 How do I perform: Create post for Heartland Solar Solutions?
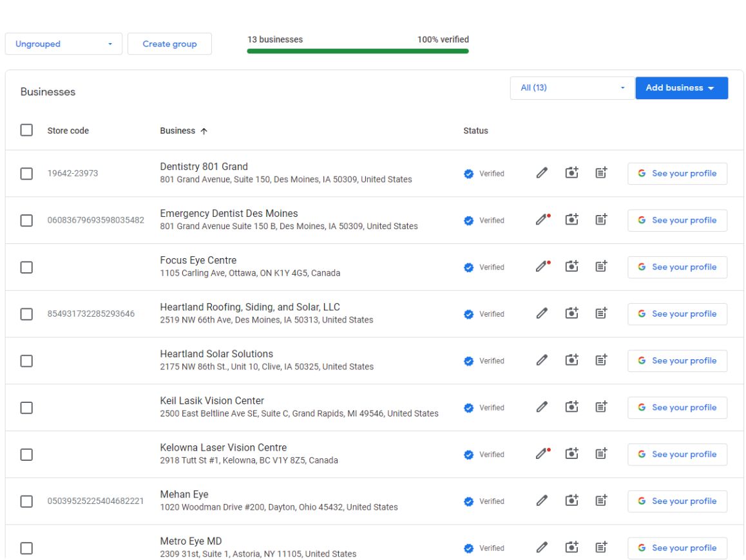click(601, 359)
